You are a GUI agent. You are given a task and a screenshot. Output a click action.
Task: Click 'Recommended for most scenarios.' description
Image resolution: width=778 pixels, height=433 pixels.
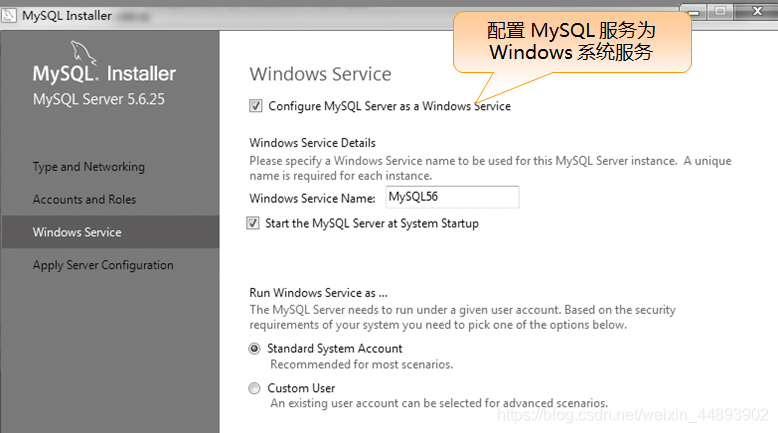pyautogui.click(x=362, y=365)
